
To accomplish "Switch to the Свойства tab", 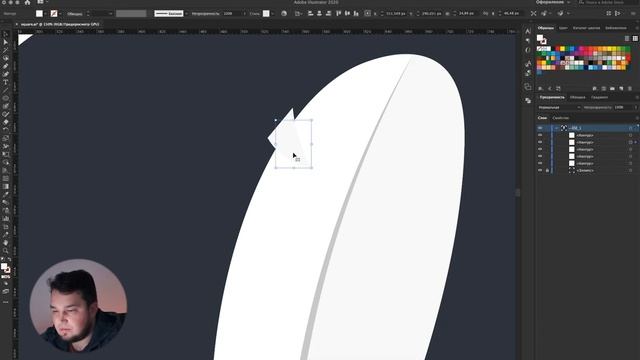I will (x=560, y=118).
